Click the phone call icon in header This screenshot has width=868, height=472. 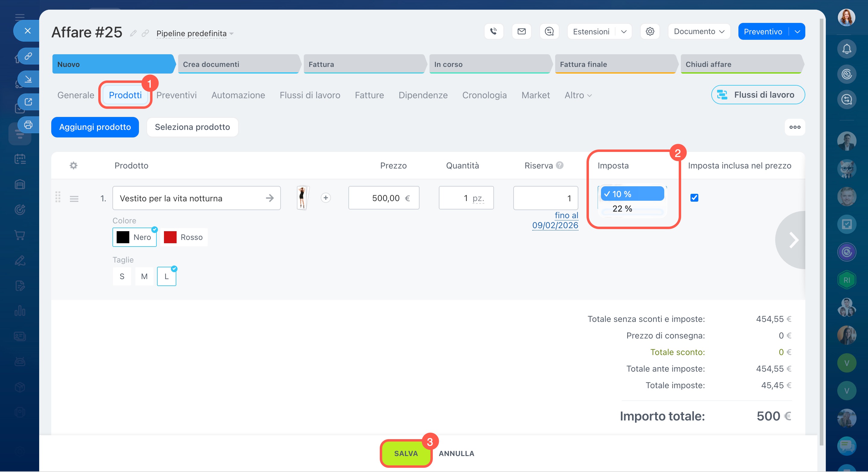(494, 31)
